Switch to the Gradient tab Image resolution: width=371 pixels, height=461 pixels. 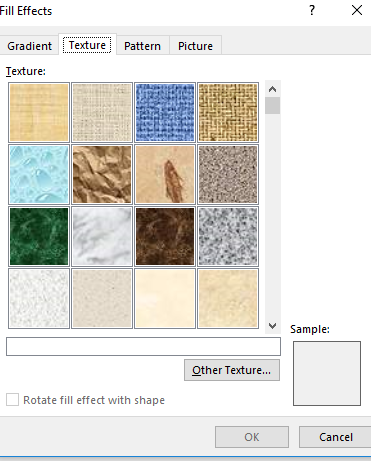pyautogui.click(x=29, y=46)
